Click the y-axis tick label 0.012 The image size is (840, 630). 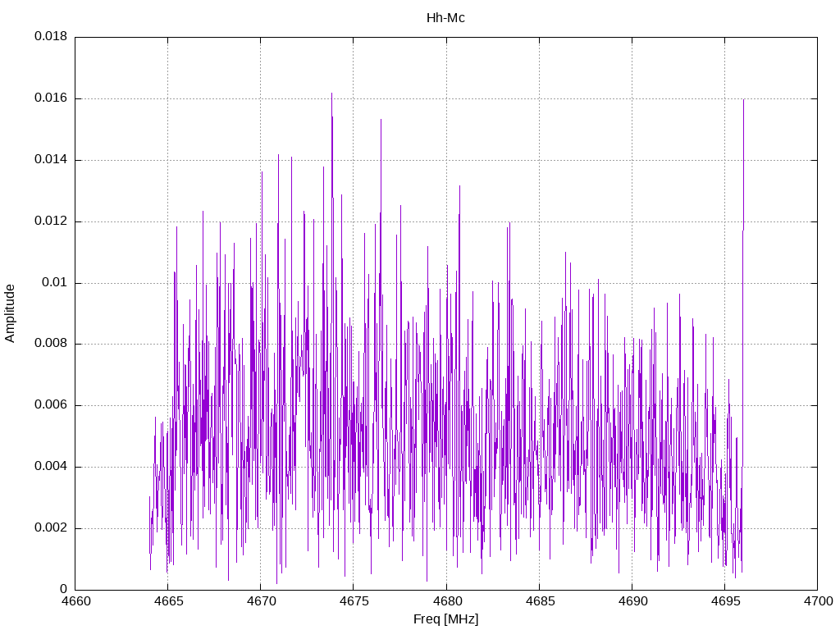(x=51, y=221)
